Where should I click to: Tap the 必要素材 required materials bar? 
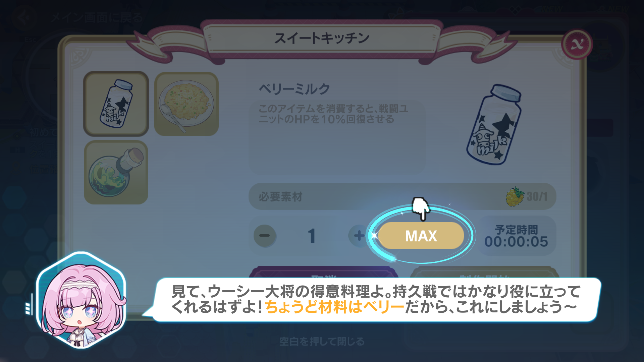(402, 196)
